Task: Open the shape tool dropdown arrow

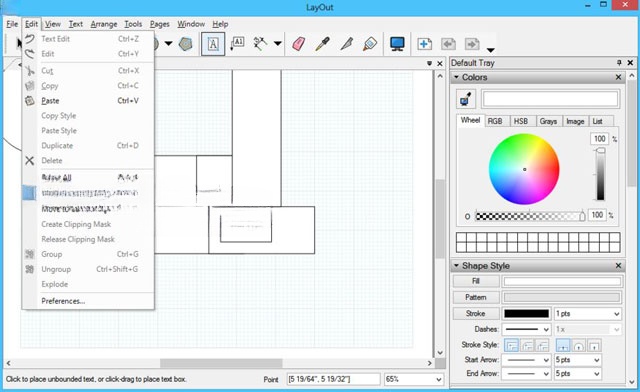Action: [168, 44]
